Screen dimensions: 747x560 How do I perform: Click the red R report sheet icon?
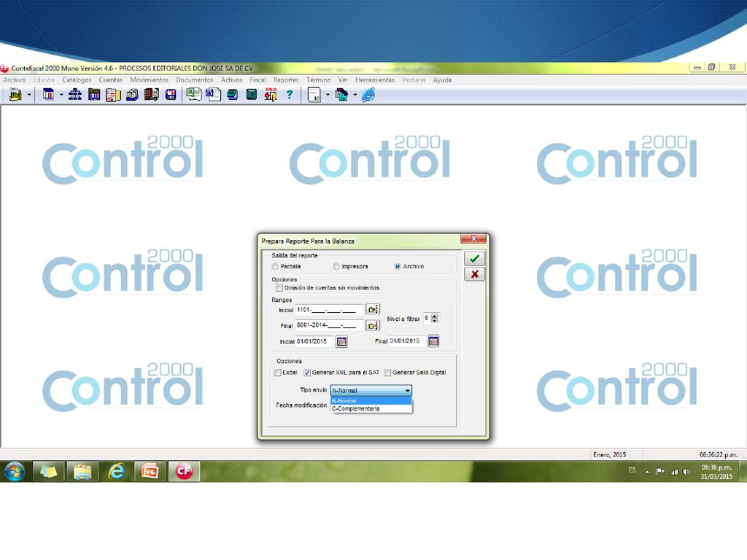point(48,96)
